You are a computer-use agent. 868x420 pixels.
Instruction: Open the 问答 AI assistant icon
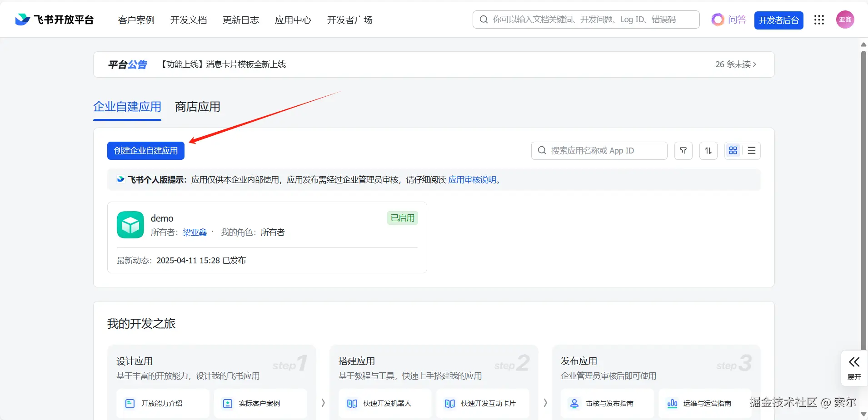(728, 20)
